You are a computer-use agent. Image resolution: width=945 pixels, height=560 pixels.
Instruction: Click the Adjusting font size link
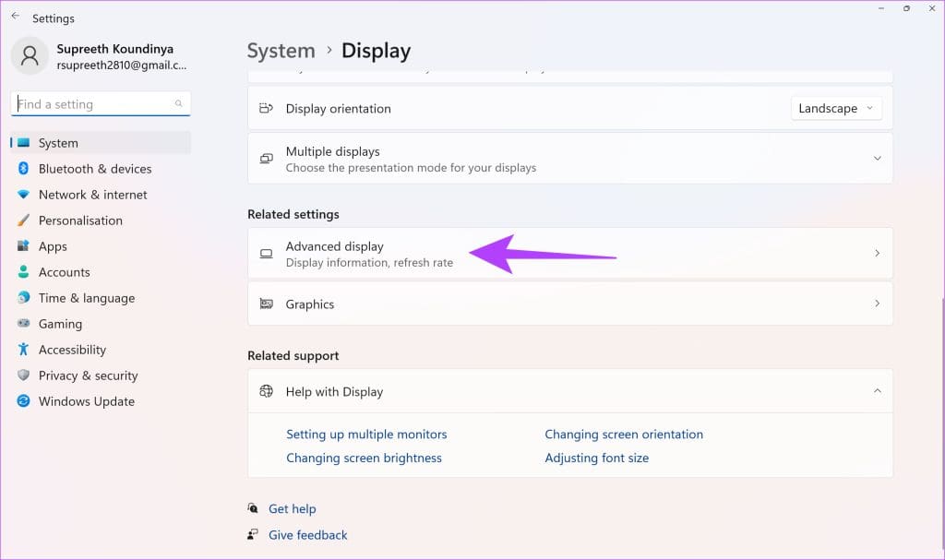coord(596,458)
